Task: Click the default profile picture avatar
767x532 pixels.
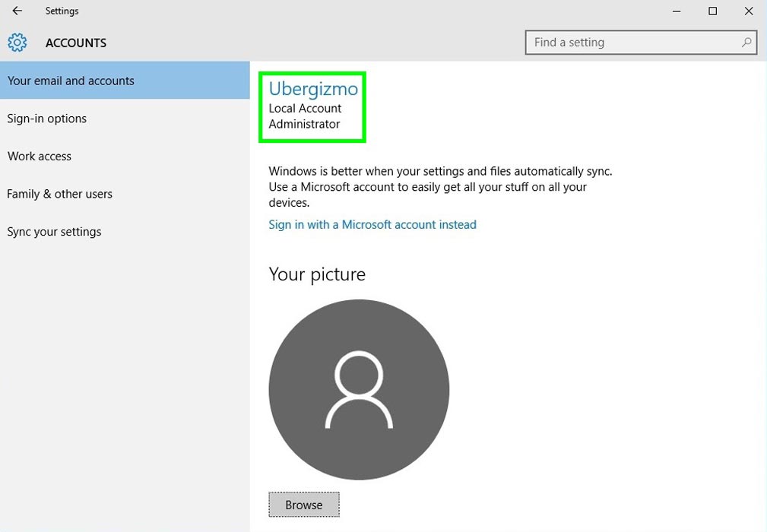Action: click(x=359, y=390)
